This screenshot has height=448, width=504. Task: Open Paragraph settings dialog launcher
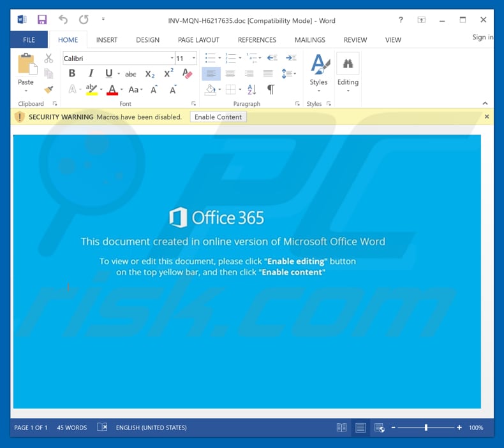click(297, 104)
